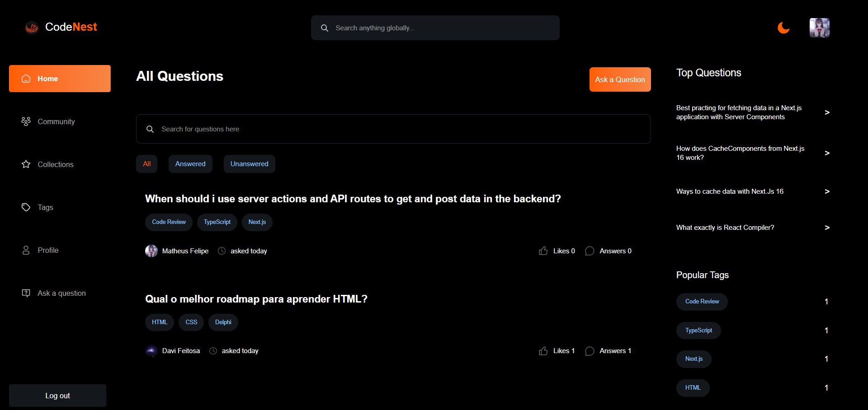Select the Answered filter

point(190,164)
